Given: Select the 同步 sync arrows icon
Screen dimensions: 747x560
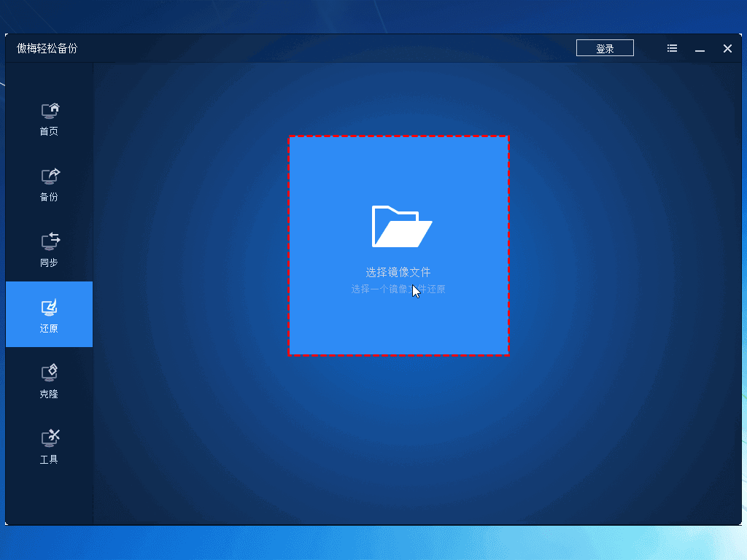Looking at the screenshot, I should pos(50,241).
